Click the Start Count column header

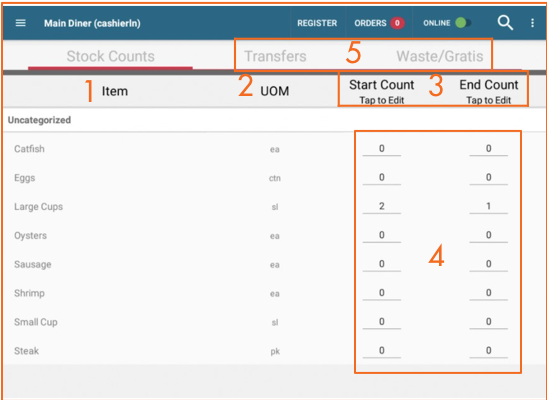point(382,91)
